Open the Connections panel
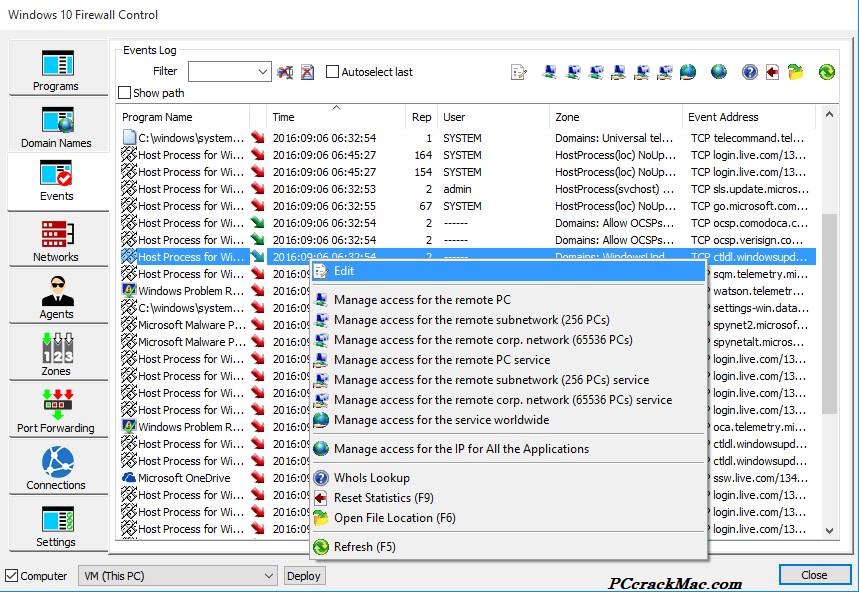859x592 pixels. [x=56, y=467]
